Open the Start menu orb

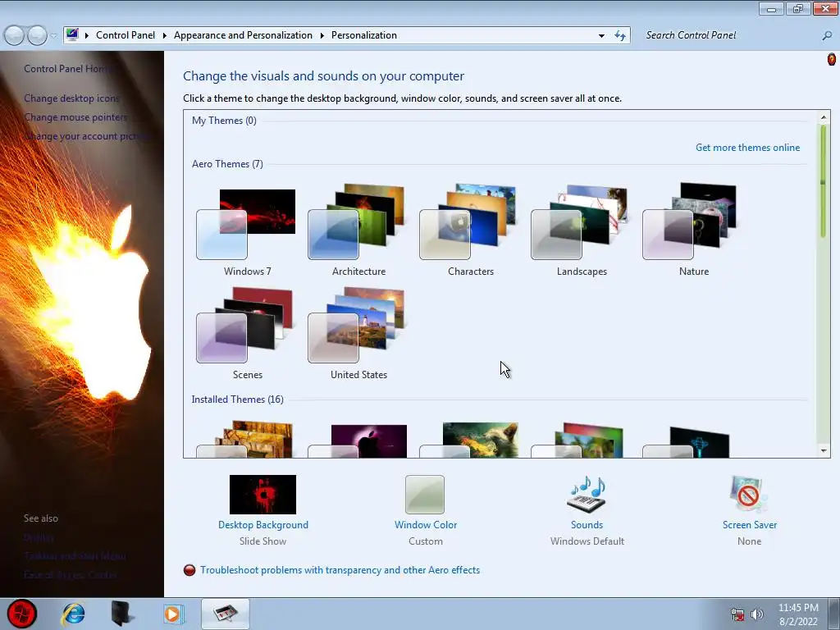pos(22,614)
